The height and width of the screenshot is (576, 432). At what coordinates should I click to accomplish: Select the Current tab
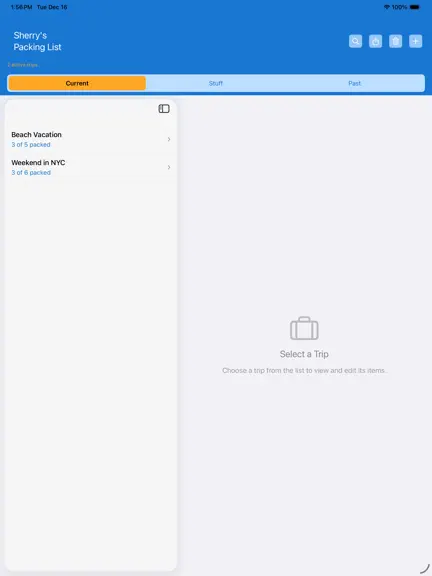coord(77,83)
